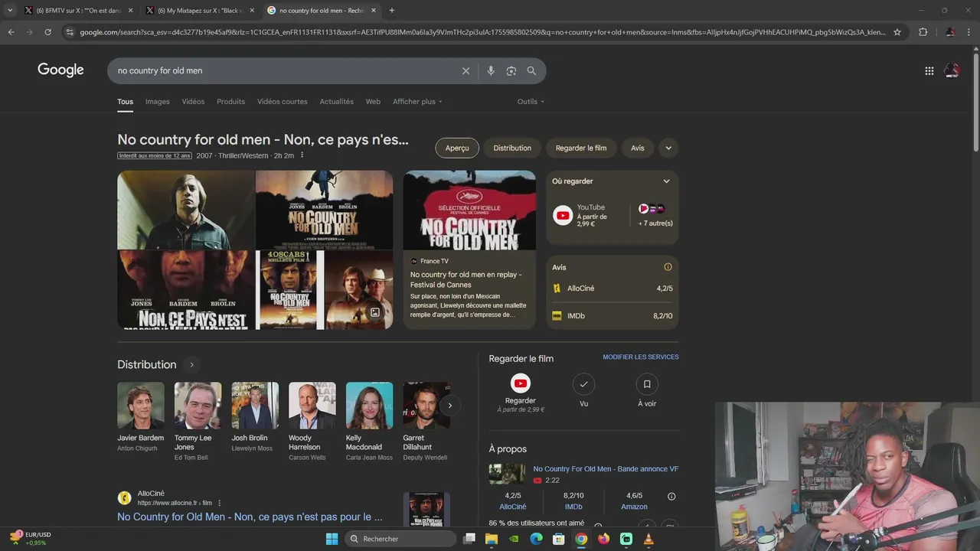
Task: Open Task View on the taskbar
Action: click(x=469, y=539)
